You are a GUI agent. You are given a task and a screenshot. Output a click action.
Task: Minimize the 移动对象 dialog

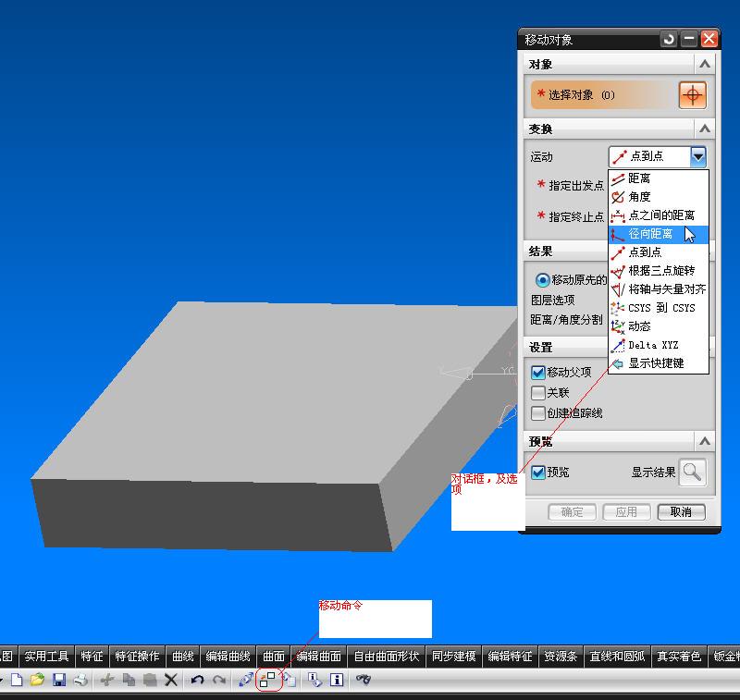coord(689,39)
